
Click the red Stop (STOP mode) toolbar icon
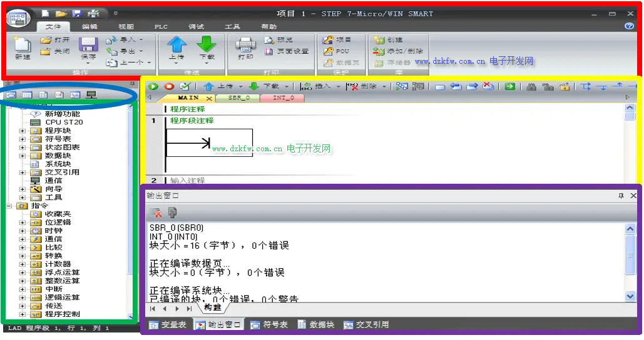click(x=169, y=86)
